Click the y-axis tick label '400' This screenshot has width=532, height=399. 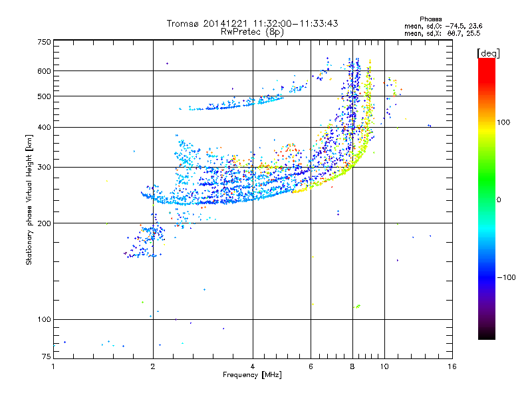point(44,128)
